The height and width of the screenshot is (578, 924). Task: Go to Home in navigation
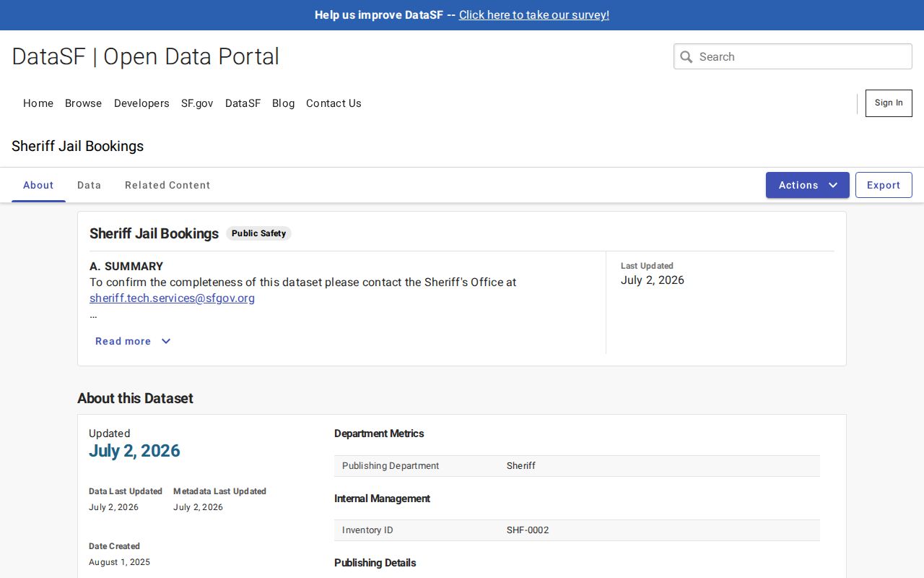click(38, 103)
